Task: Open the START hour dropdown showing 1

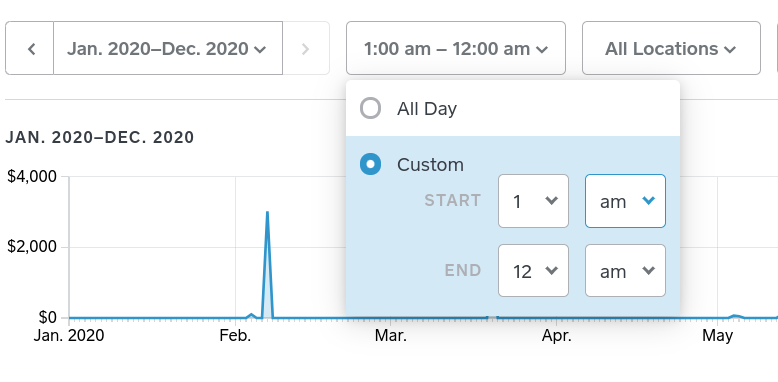Action: (533, 201)
